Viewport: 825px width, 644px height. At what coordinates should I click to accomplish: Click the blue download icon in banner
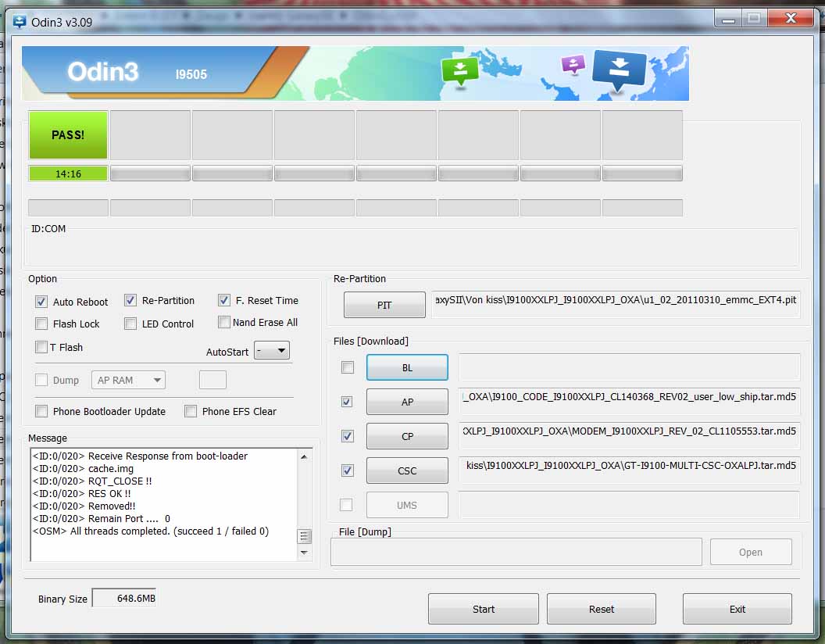pyautogui.click(x=619, y=70)
